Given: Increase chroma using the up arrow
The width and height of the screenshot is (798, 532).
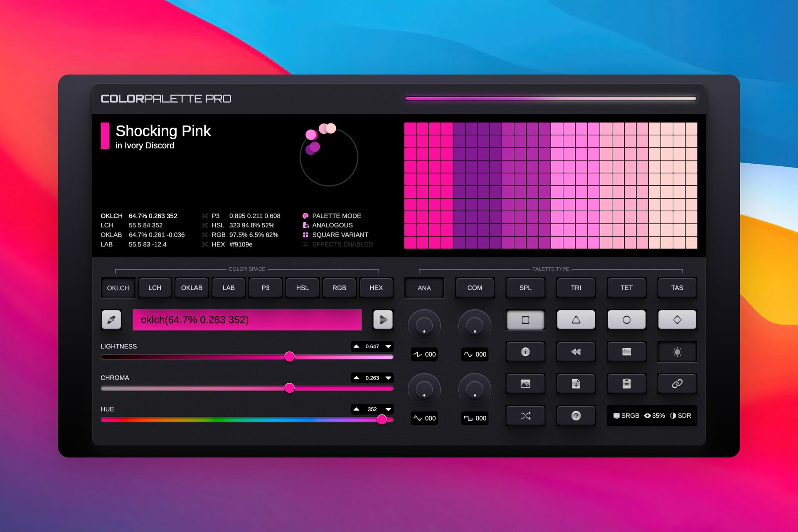Looking at the screenshot, I should 357,378.
